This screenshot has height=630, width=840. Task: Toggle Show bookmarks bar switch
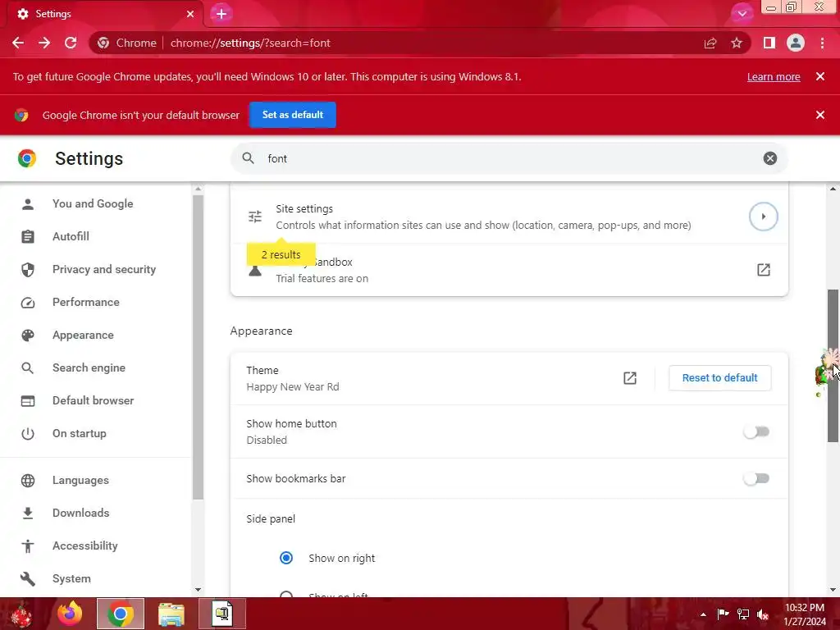(x=756, y=478)
